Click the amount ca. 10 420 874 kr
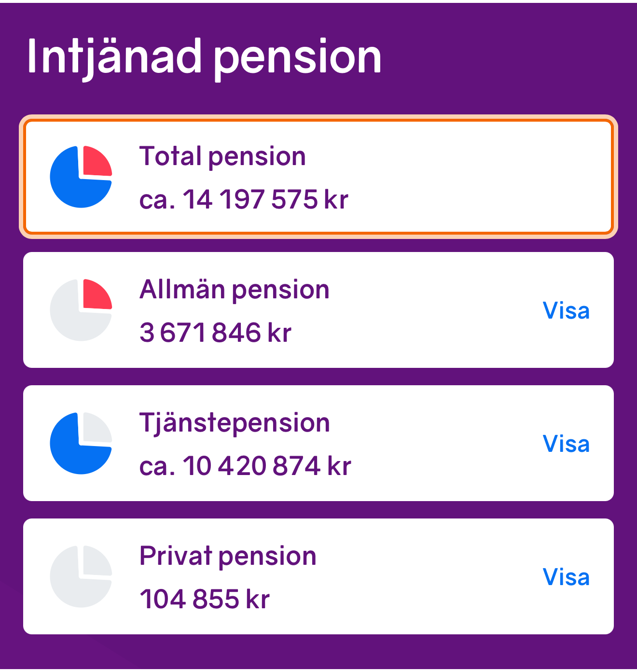The width and height of the screenshot is (637, 672). [245, 466]
